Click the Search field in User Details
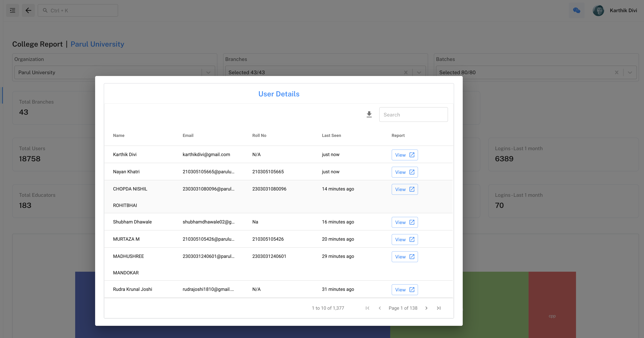The height and width of the screenshot is (338, 644). tap(413, 115)
